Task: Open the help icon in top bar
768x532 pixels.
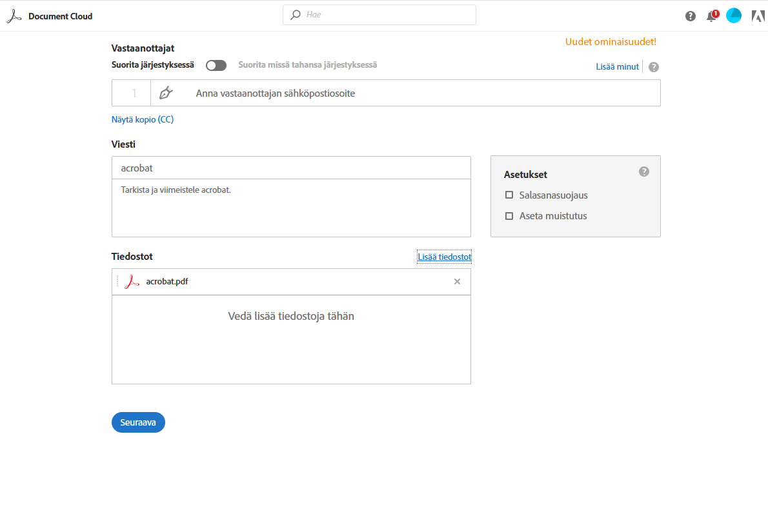Action: (x=691, y=16)
